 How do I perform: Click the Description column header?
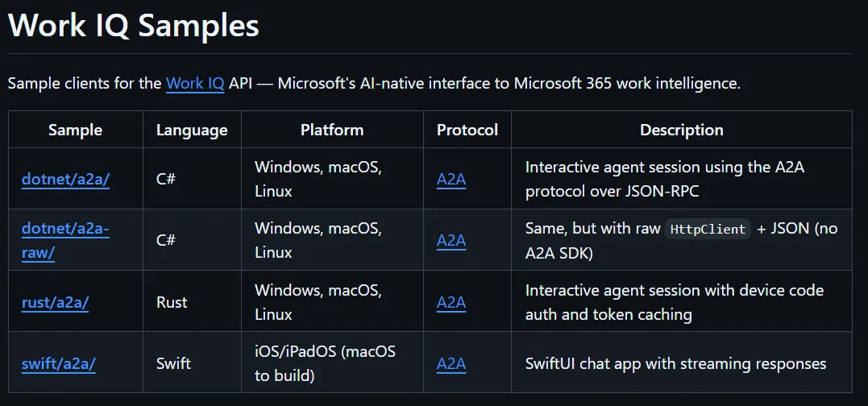point(682,130)
